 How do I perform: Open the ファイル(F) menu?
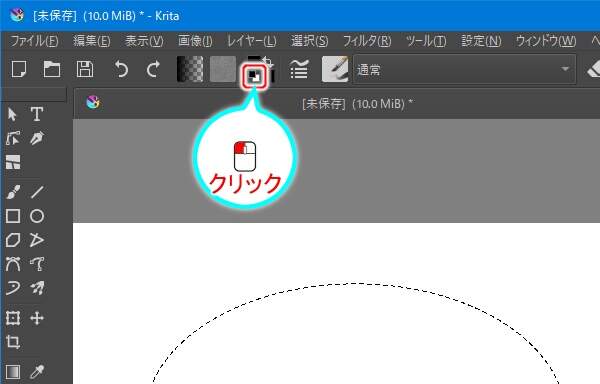[x=34, y=41]
